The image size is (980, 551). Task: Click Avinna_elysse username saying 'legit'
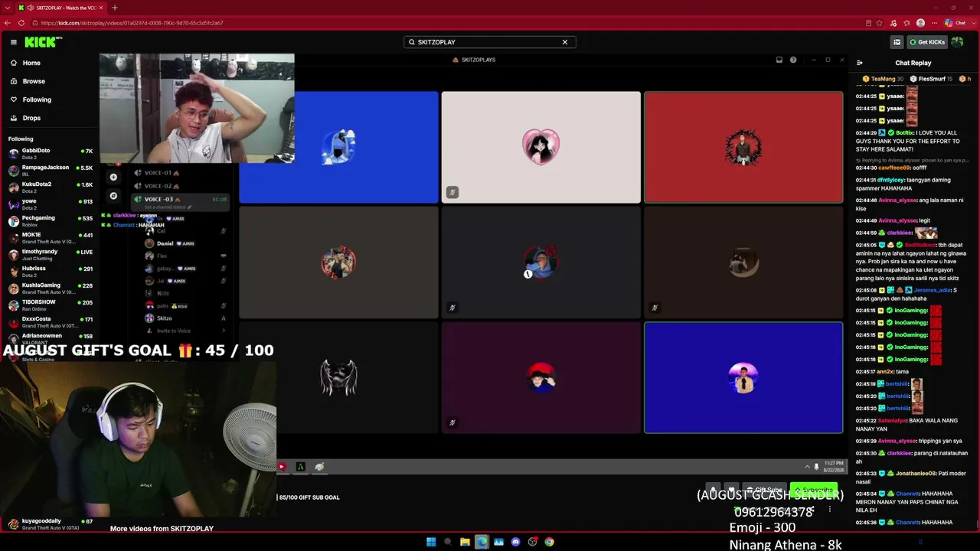pos(897,220)
